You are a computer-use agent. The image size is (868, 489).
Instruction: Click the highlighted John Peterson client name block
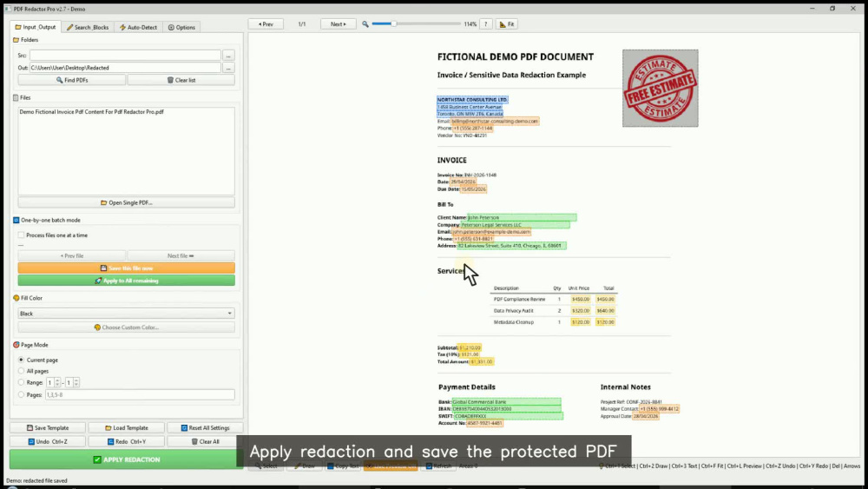[522, 218]
